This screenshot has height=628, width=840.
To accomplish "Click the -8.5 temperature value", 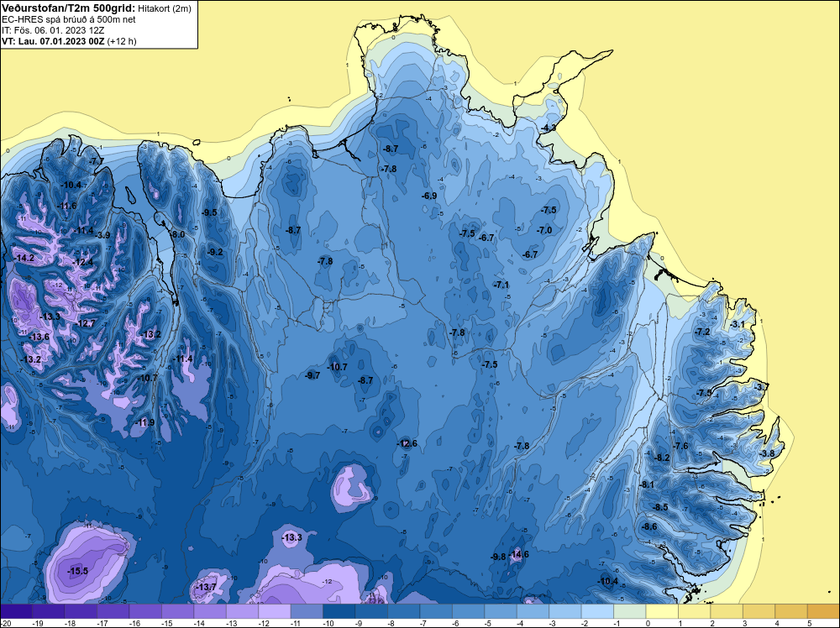I will [x=660, y=507].
